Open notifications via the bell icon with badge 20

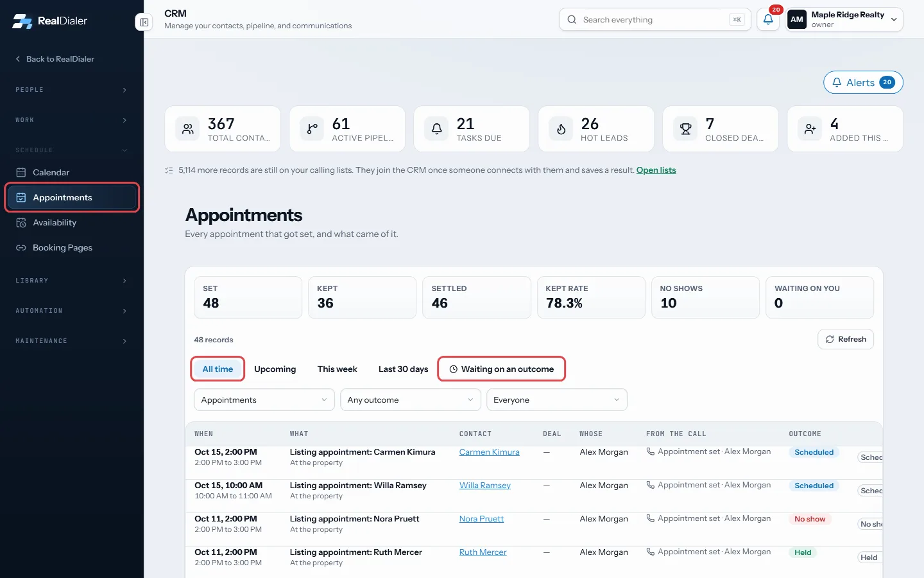[x=768, y=19]
